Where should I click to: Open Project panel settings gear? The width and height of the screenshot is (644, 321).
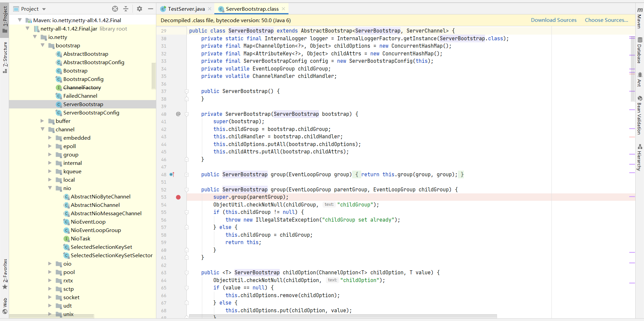[140, 9]
